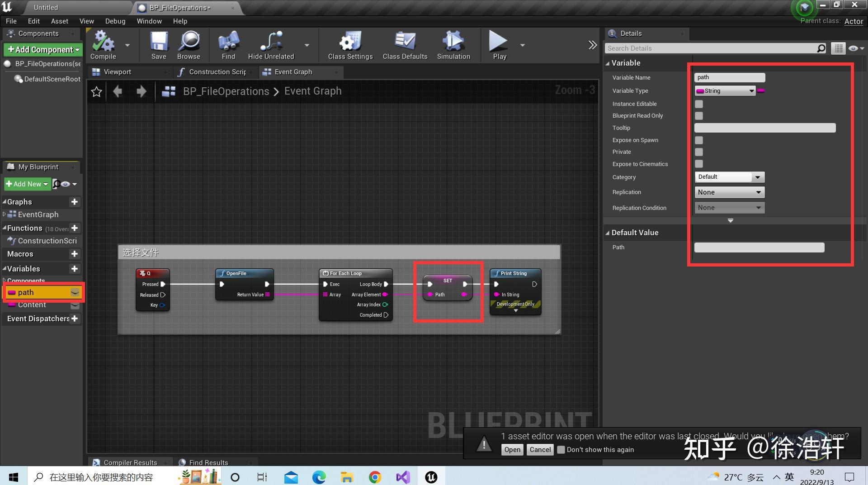This screenshot has width=868, height=485.
Task: Switch to the Viewport tab
Action: [x=118, y=71]
